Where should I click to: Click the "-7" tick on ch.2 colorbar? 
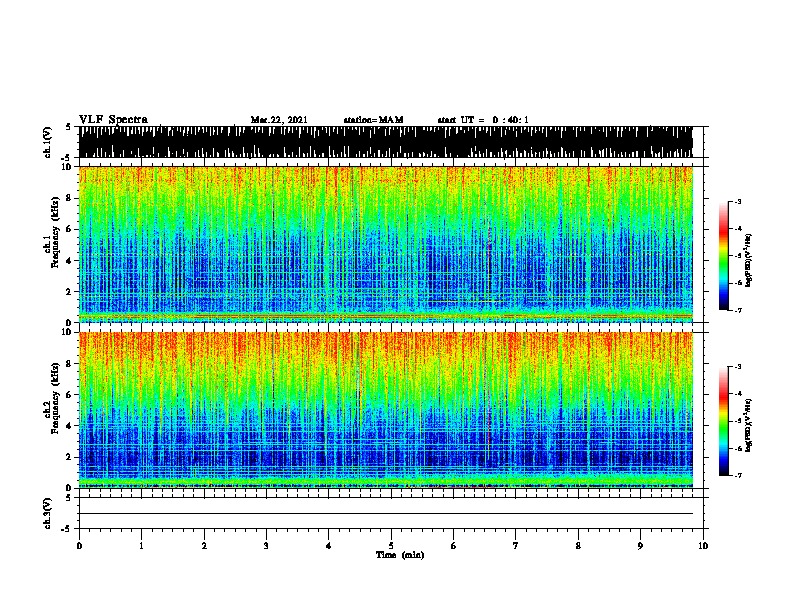737,476
